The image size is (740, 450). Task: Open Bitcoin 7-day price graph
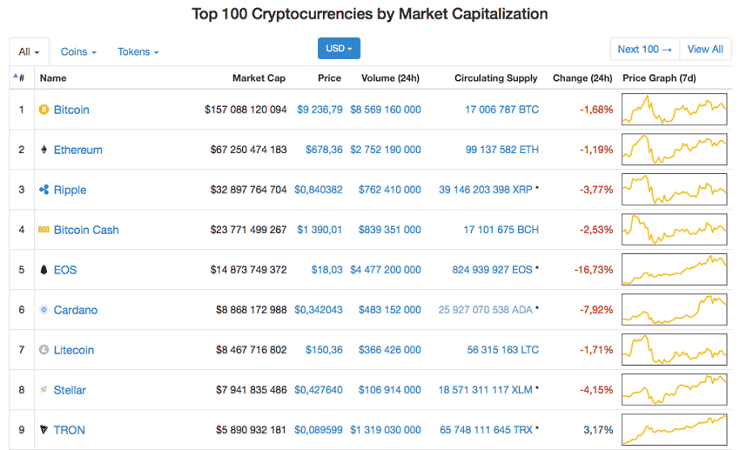[675, 109]
